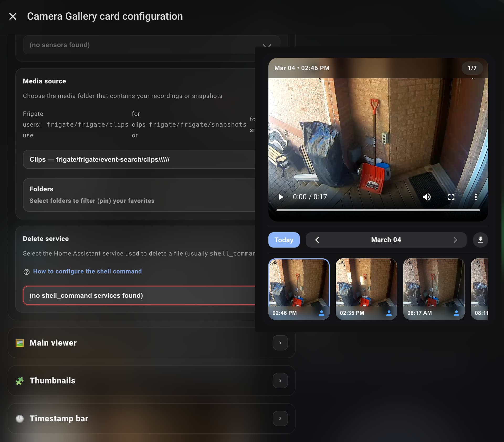504x442 pixels.
Task: Click the shell command help icon
Action: tap(27, 272)
